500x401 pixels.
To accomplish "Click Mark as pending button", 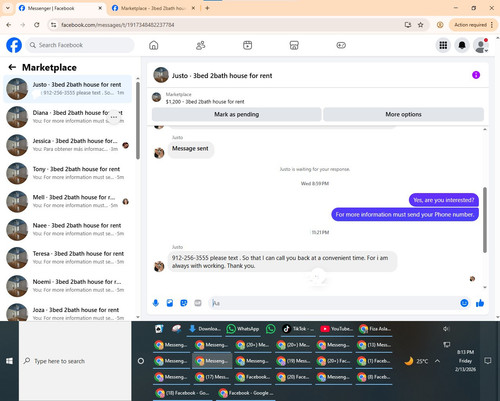I will [237, 114].
